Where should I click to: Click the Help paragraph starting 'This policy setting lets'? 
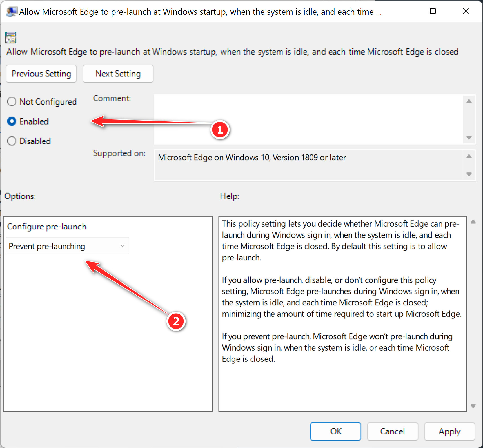click(x=340, y=240)
